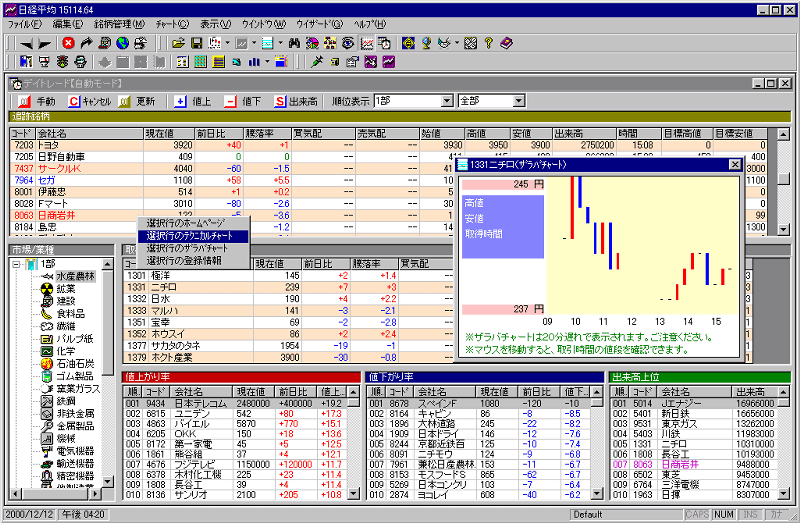Click the properties hand icon in second toolbar
This screenshot has width=800, height=523.
[353, 62]
